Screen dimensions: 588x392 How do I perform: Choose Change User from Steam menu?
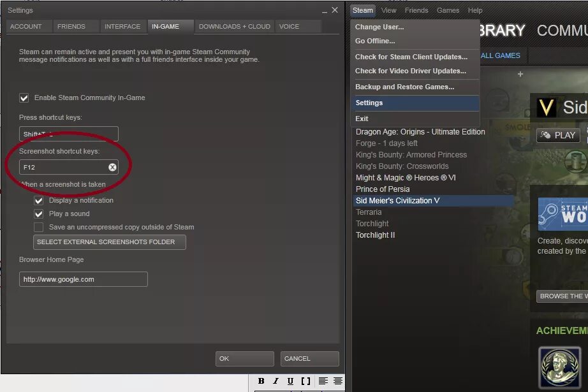(415, 27)
